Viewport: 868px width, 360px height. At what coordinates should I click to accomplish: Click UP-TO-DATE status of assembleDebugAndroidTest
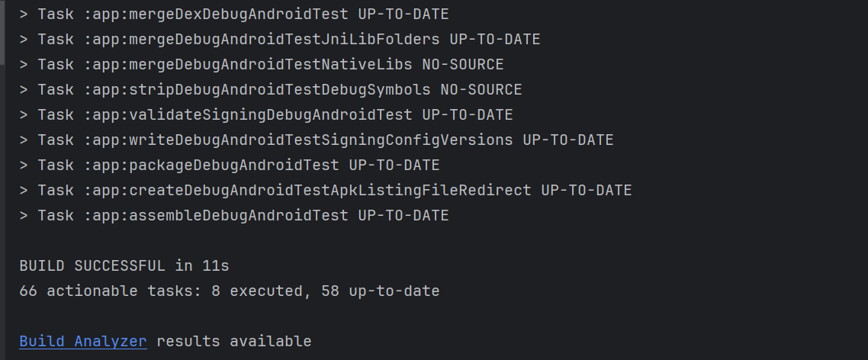click(403, 216)
